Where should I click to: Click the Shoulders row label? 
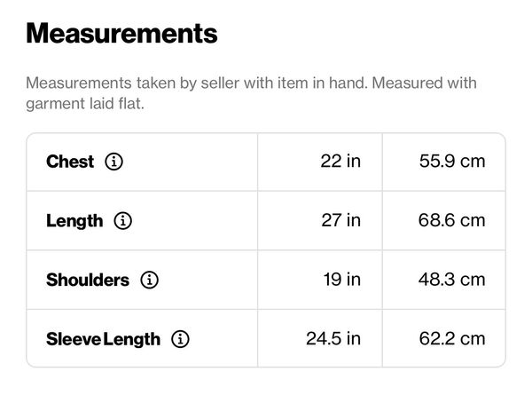tap(88, 280)
